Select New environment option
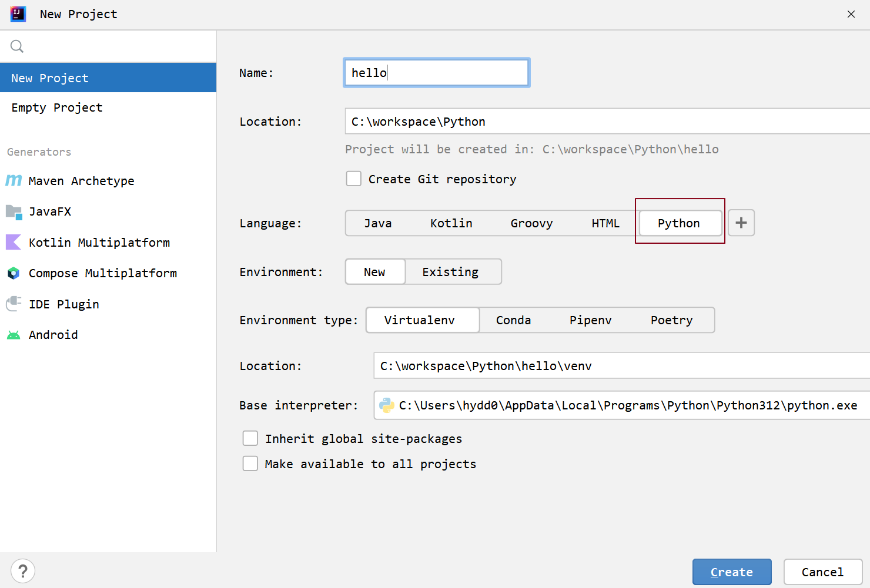Image resolution: width=870 pixels, height=588 pixels. [375, 272]
